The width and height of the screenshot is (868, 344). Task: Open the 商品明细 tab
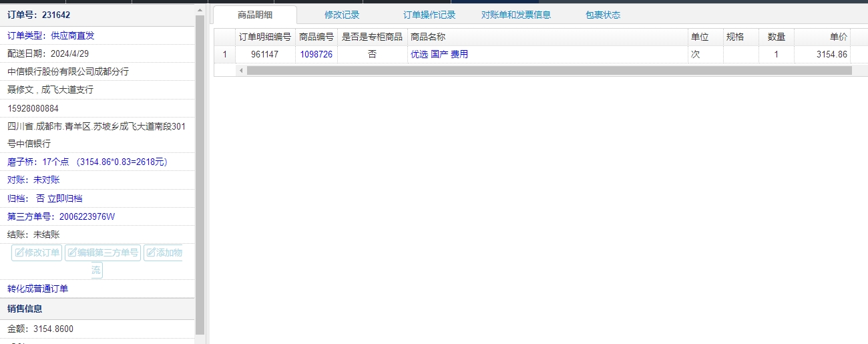[254, 15]
